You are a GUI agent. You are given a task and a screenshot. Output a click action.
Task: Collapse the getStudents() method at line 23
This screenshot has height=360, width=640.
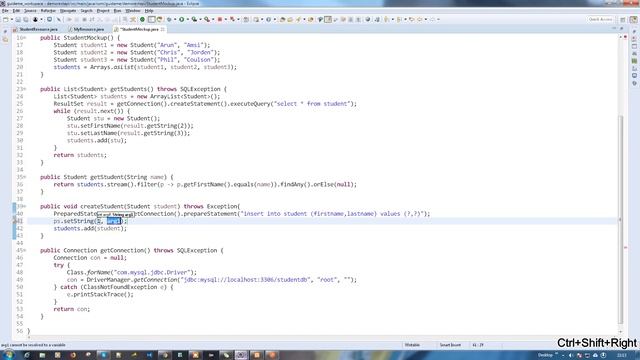24,89
